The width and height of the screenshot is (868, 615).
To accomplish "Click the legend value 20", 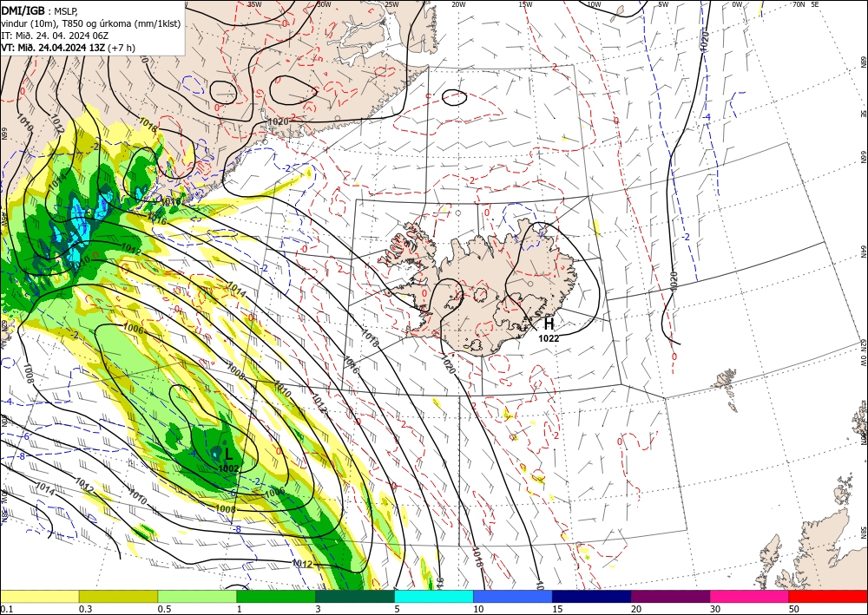I will click(636, 609).
